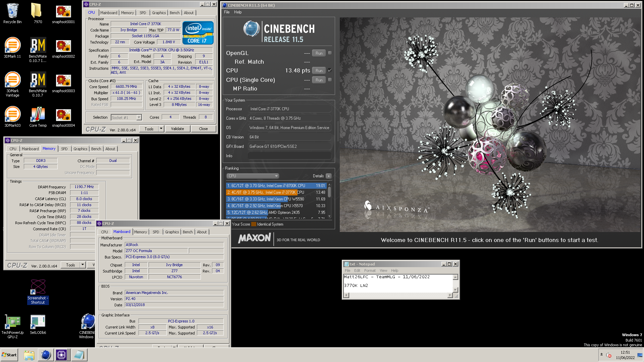This screenshot has height=362, width=644.
Task: Open Cinebench File menu
Action: [x=227, y=12]
